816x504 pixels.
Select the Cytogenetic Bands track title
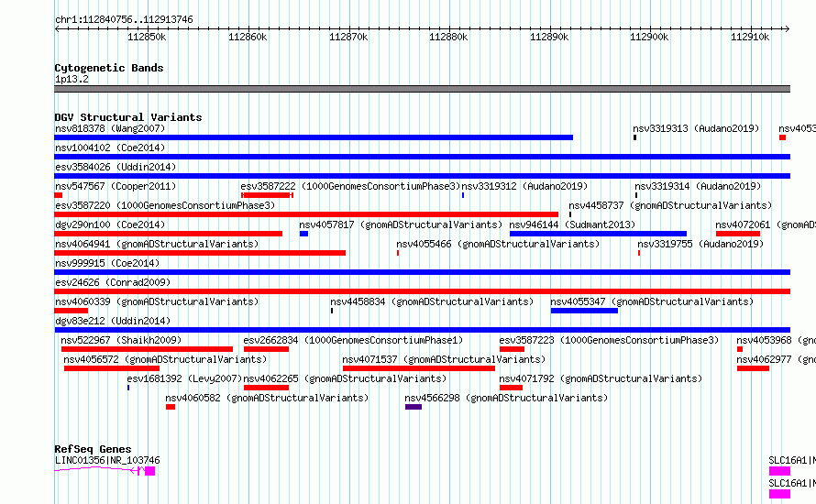pyautogui.click(x=109, y=68)
